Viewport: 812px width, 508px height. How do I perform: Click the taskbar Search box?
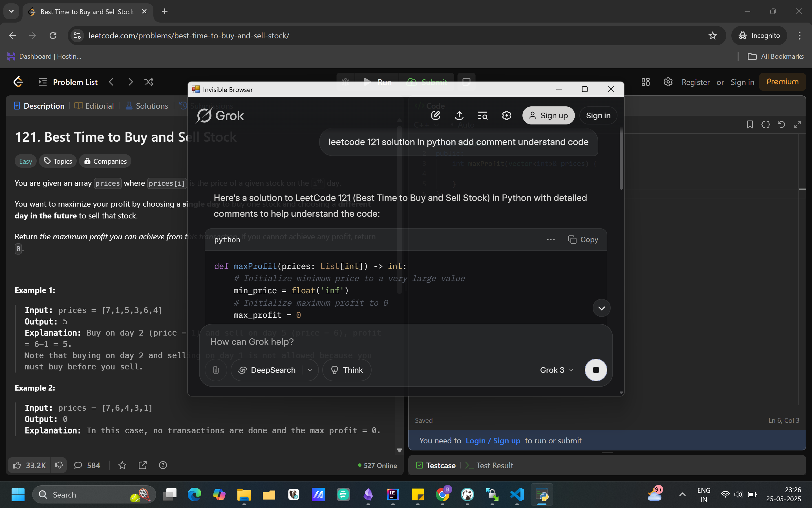(94, 494)
